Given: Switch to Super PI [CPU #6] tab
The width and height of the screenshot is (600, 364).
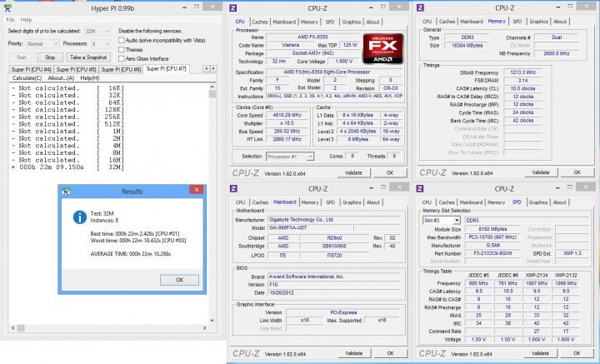Looking at the screenshot, I should pyautogui.click(x=121, y=70).
